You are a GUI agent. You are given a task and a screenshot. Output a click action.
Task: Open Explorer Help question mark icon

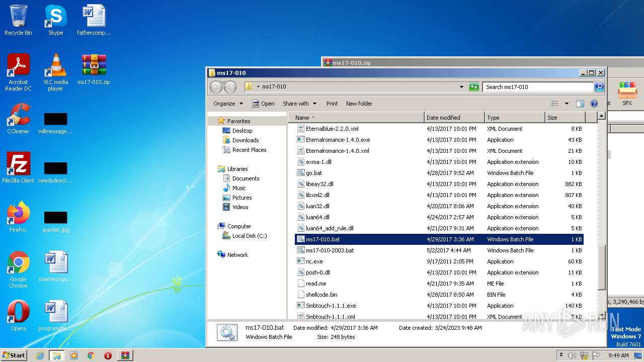(x=594, y=104)
